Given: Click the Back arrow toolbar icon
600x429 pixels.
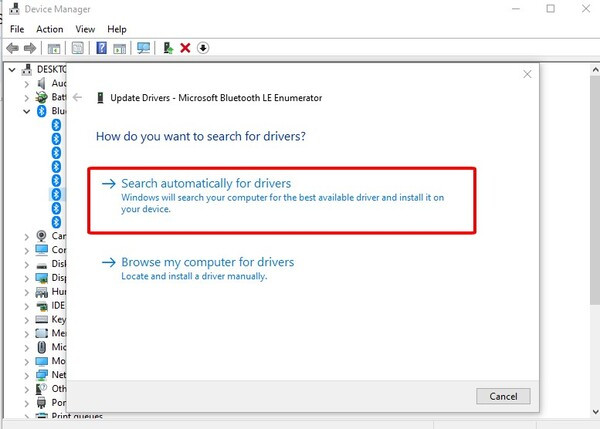Looking at the screenshot, I should (13, 48).
